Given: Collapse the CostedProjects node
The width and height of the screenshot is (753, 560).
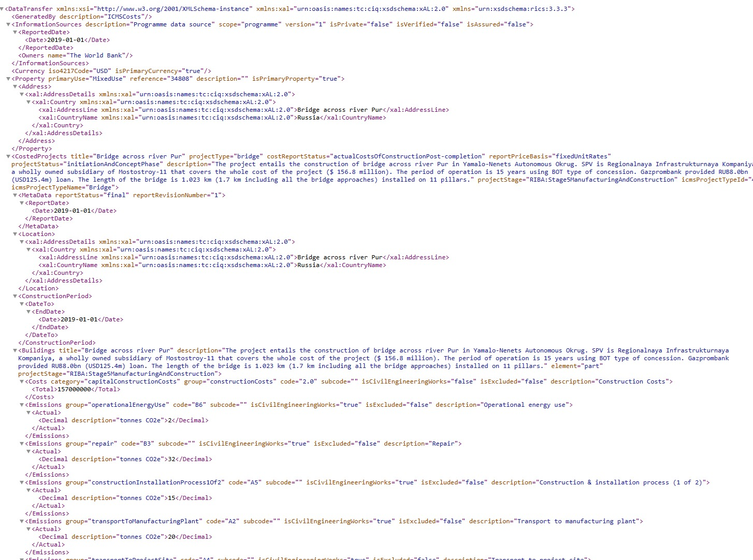Looking at the screenshot, I should click(8, 156).
